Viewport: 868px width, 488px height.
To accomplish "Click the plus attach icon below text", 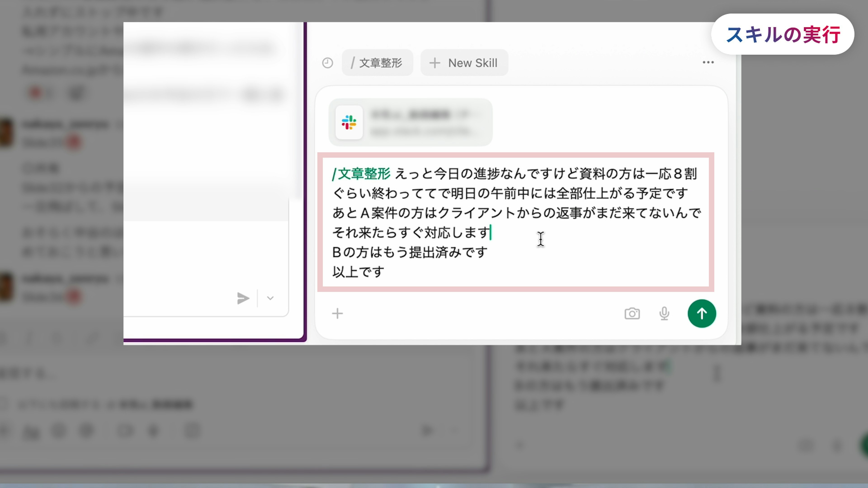I will point(337,314).
